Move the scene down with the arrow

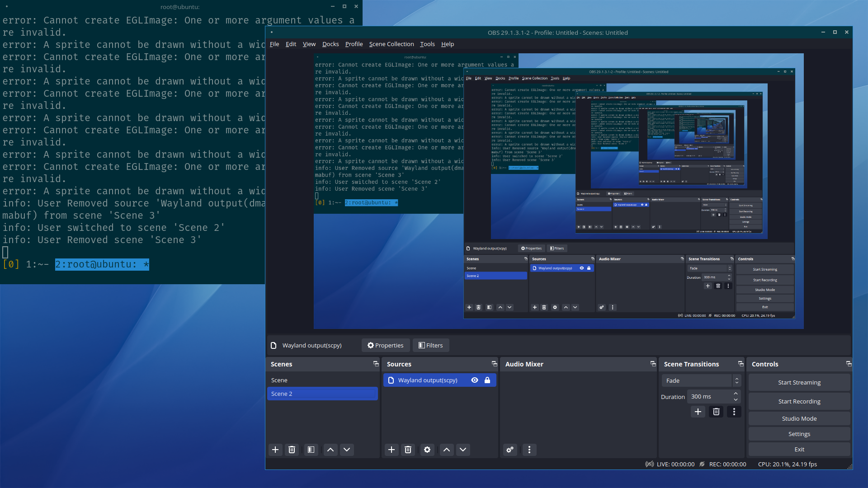pos(347,450)
